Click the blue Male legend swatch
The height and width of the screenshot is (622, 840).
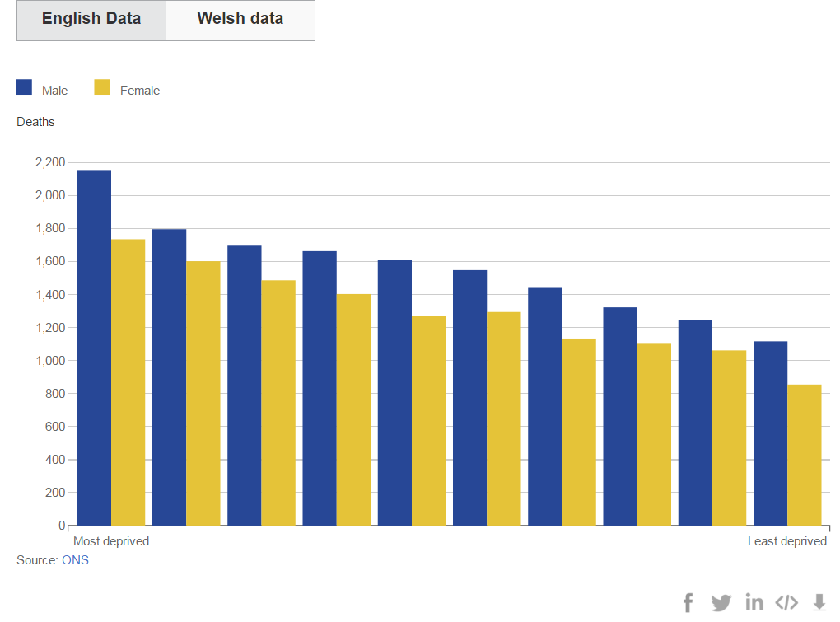pyautogui.click(x=25, y=87)
